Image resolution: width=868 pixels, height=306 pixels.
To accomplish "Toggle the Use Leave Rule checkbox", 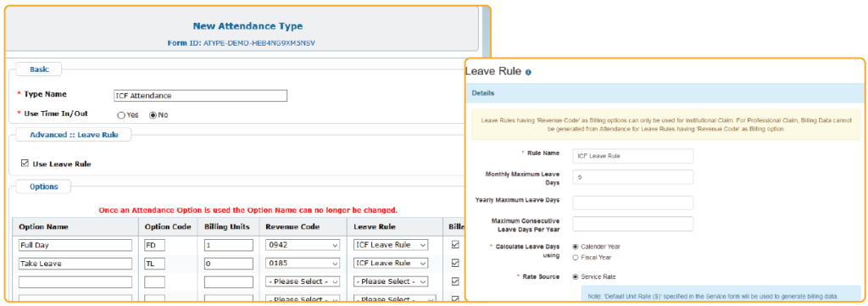I will click(x=25, y=164).
